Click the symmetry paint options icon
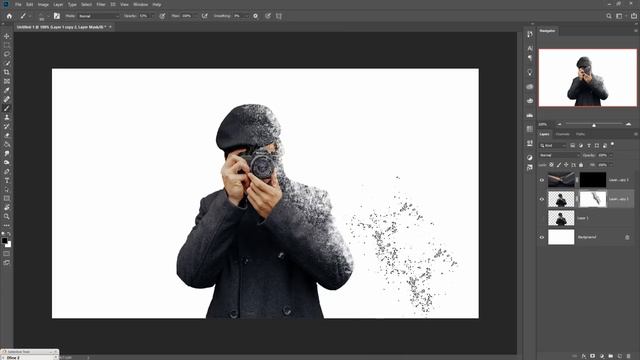This screenshot has width=640, height=360. [x=279, y=16]
